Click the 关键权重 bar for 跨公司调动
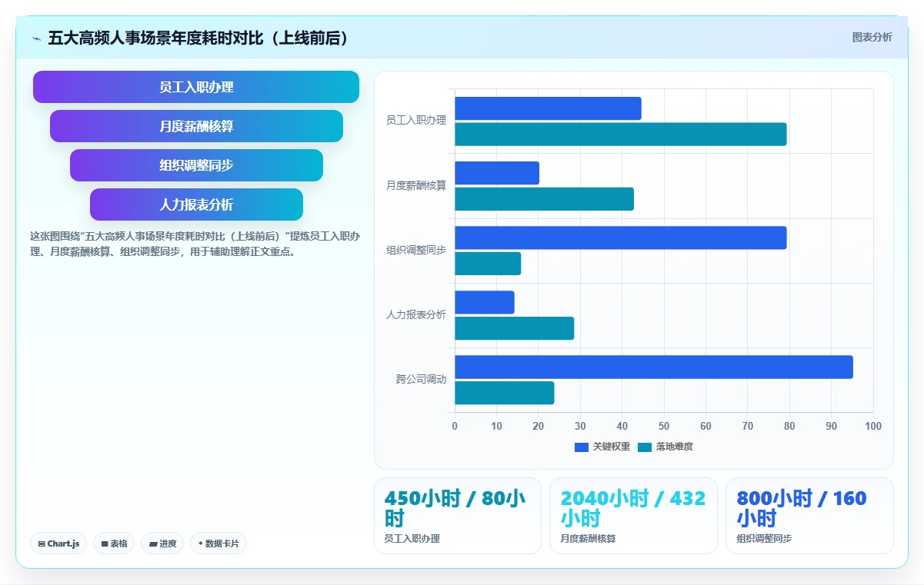This screenshot has width=924, height=585. 654,367
